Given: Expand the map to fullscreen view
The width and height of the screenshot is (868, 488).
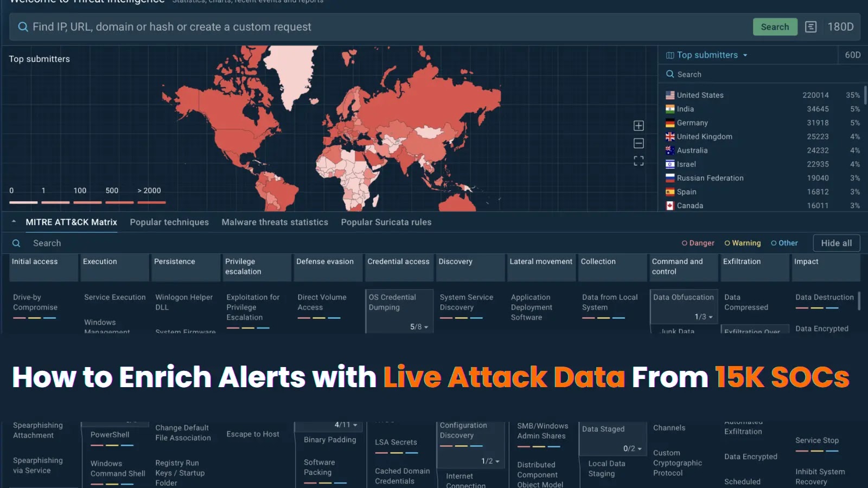Looking at the screenshot, I should click(638, 160).
